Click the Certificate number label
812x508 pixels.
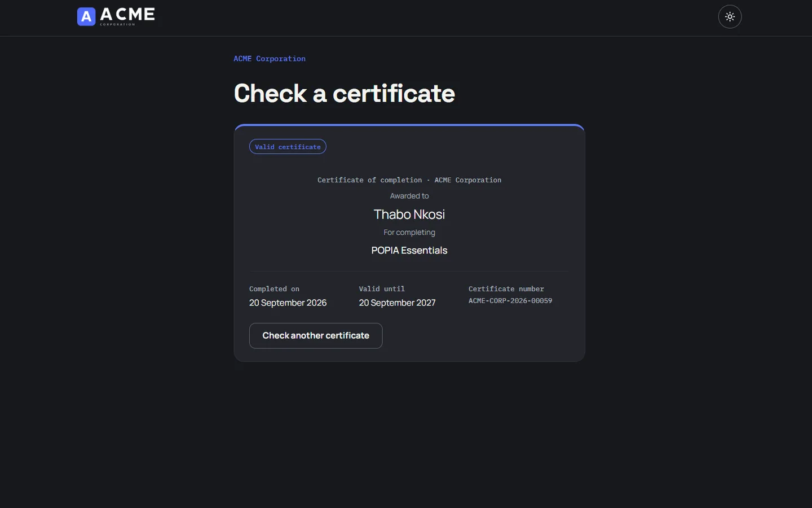coord(506,289)
